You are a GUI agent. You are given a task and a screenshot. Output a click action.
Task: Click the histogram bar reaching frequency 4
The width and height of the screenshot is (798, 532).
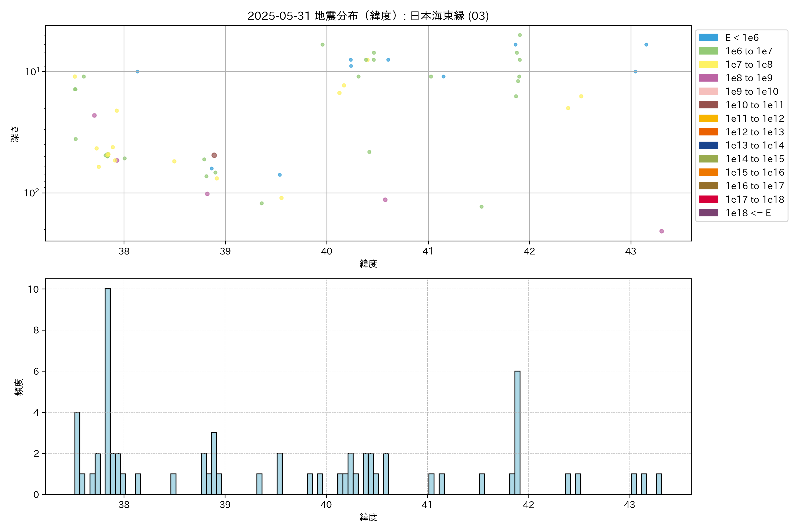(x=77, y=453)
